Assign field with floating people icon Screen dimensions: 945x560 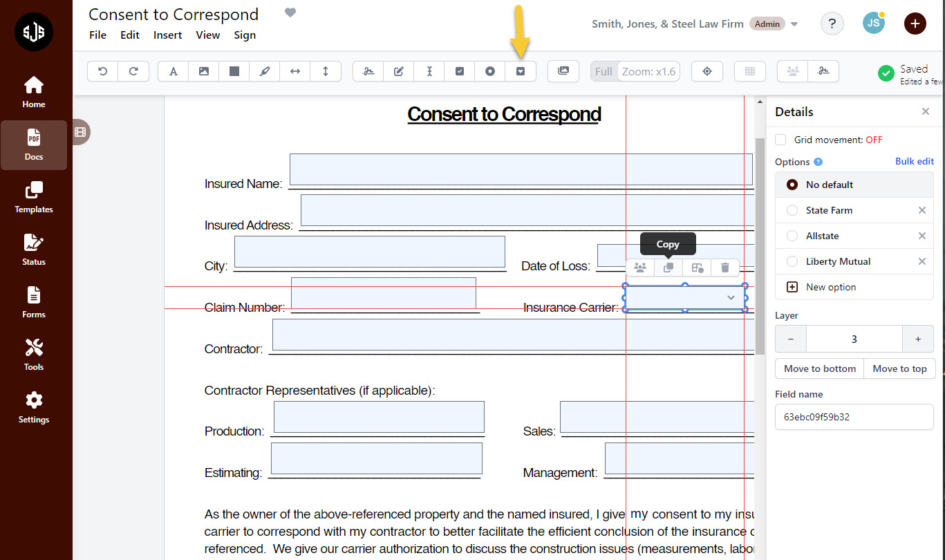coord(640,268)
